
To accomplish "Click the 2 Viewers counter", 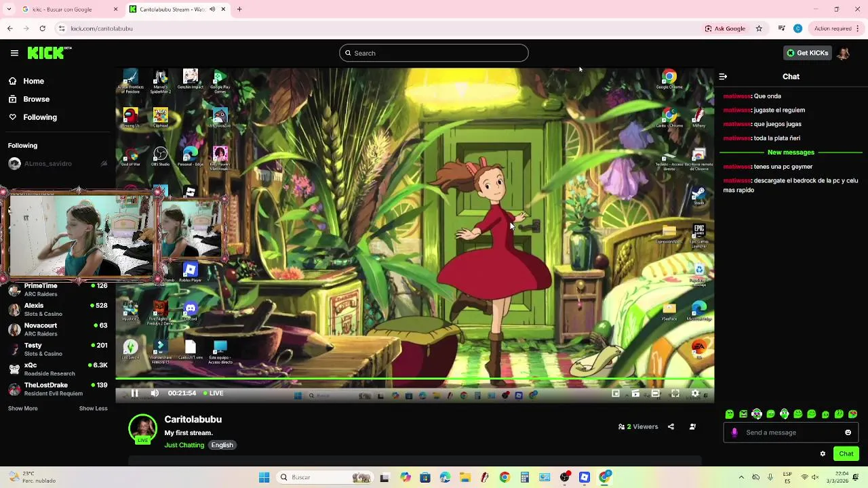I will [638, 427].
